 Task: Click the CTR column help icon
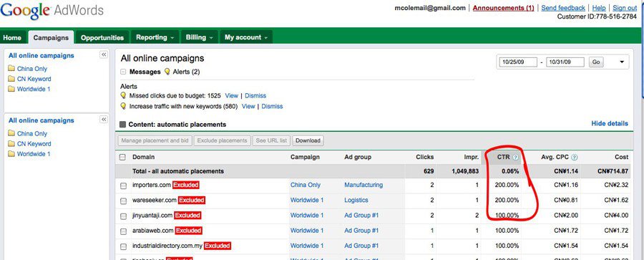516,157
